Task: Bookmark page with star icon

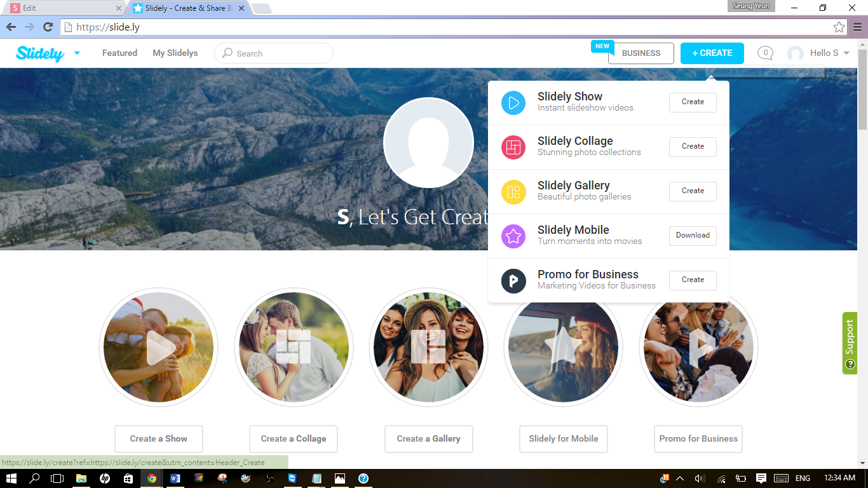Action: [839, 27]
